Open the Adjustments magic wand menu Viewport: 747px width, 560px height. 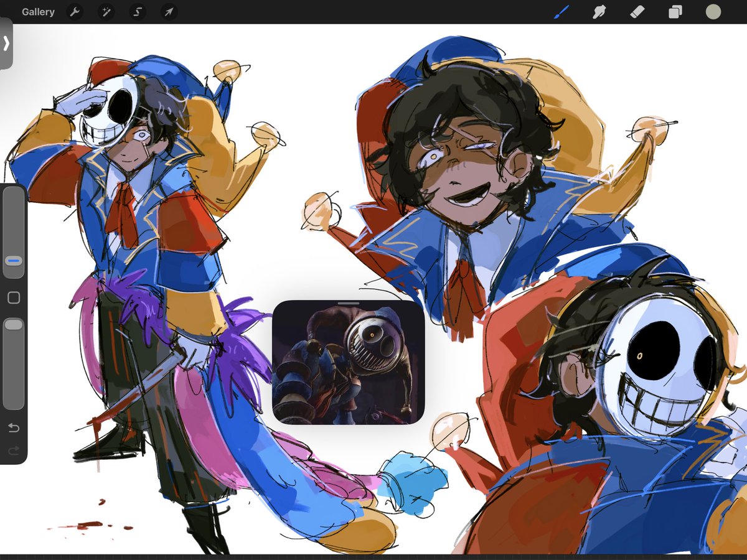(x=106, y=12)
